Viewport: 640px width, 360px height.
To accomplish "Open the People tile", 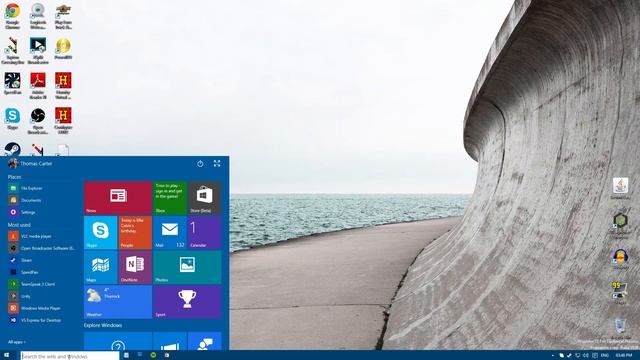I will tap(135, 233).
